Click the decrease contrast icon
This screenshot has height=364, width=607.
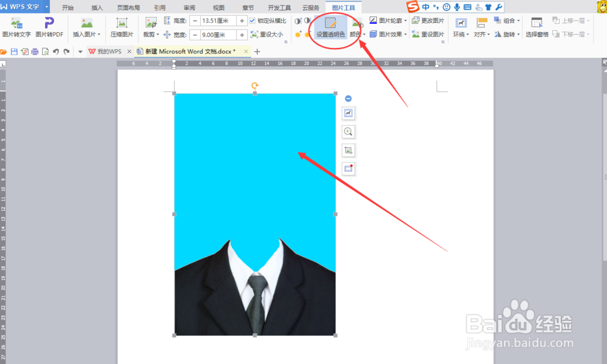tap(307, 21)
